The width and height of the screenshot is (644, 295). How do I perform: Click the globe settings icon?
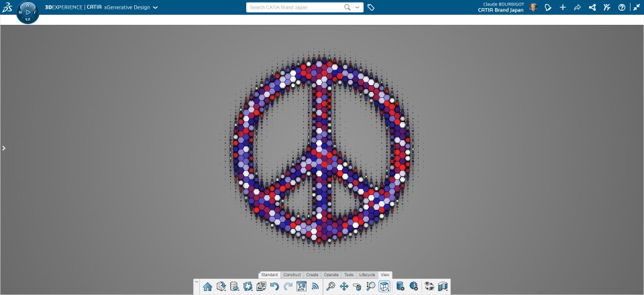click(x=414, y=286)
